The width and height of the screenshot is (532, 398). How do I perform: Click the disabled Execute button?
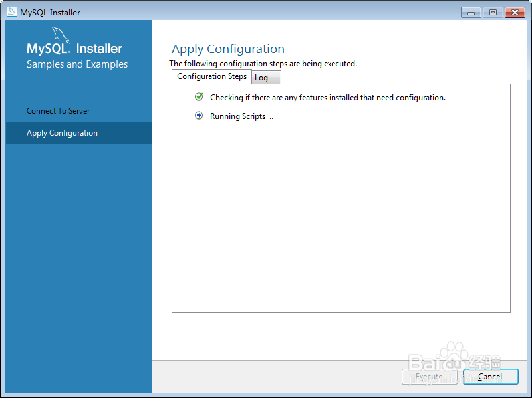point(429,377)
